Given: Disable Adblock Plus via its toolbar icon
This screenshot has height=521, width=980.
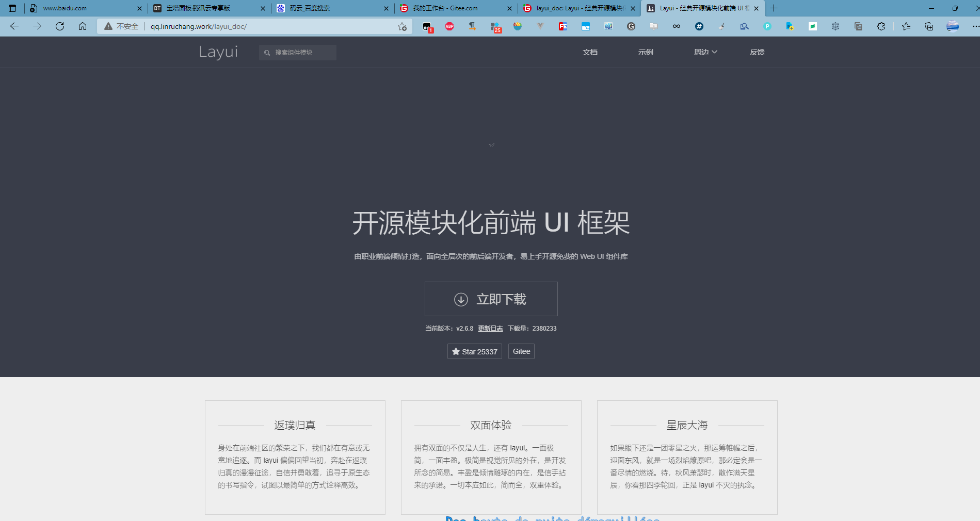Looking at the screenshot, I should (449, 26).
